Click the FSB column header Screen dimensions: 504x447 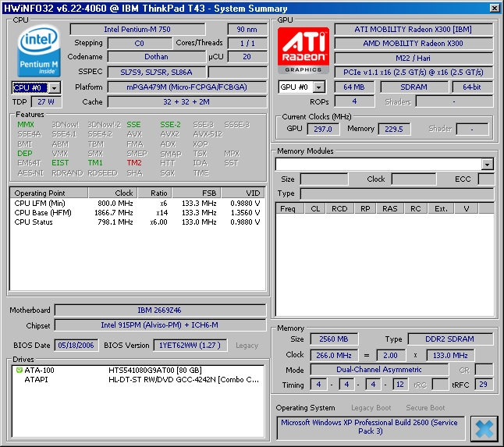point(197,193)
